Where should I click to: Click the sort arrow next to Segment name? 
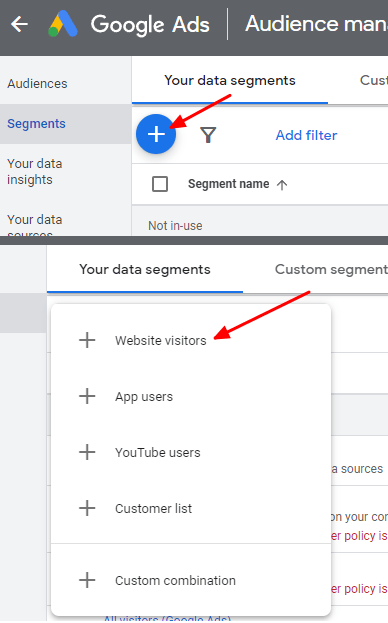282,185
